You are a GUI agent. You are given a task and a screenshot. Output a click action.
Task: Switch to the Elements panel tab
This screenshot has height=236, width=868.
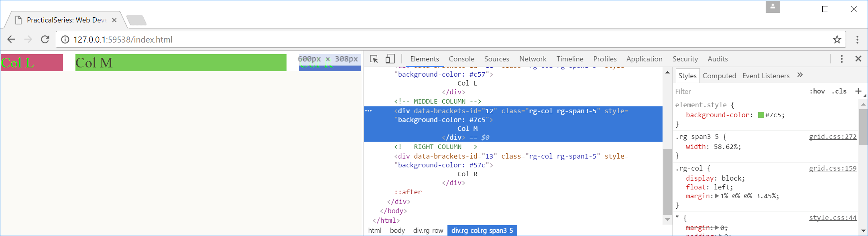[425, 59]
